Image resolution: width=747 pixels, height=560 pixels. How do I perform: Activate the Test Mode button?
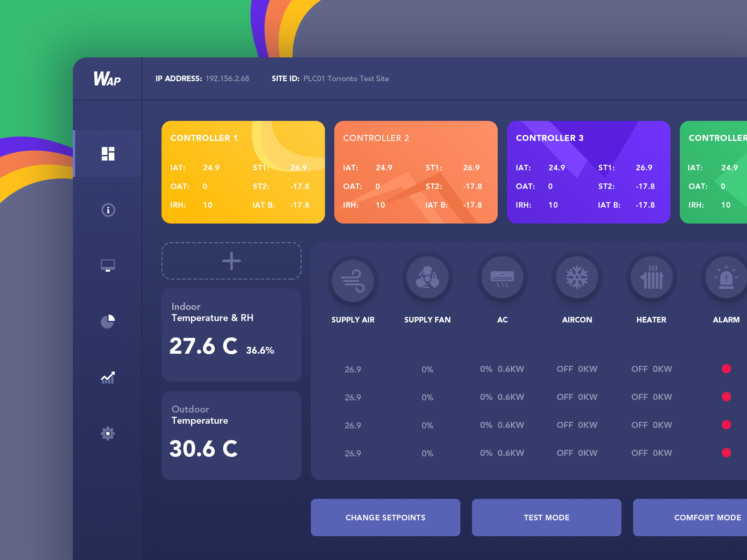click(x=546, y=518)
